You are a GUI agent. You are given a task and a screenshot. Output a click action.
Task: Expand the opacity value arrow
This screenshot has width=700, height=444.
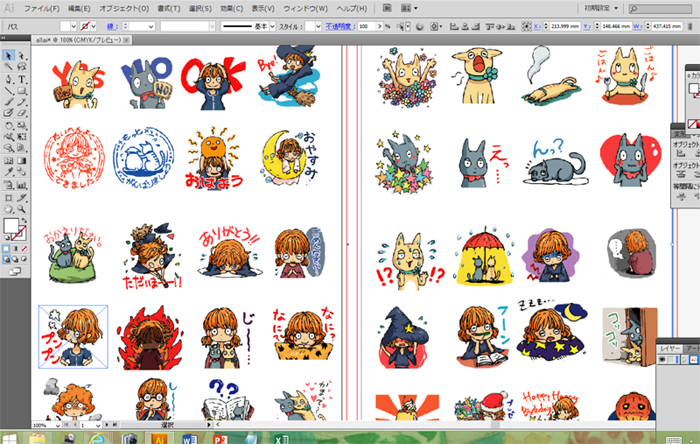pyautogui.click(x=379, y=26)
